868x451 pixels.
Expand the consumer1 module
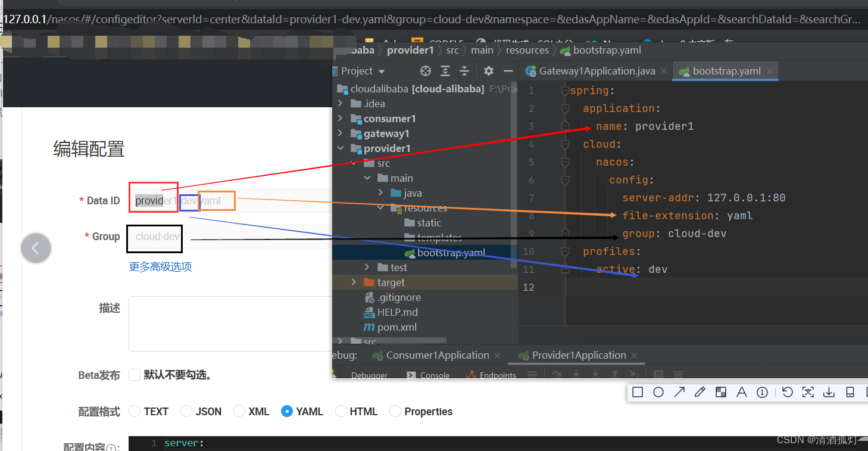click(341, 119)
